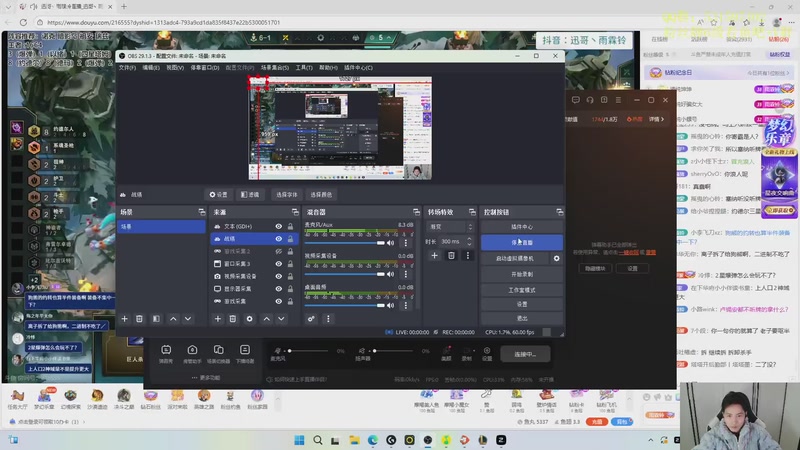Toggle lock on 战绩 source
Image resolution: width=800 pixels, height=450 pixels.
point(290,239)
